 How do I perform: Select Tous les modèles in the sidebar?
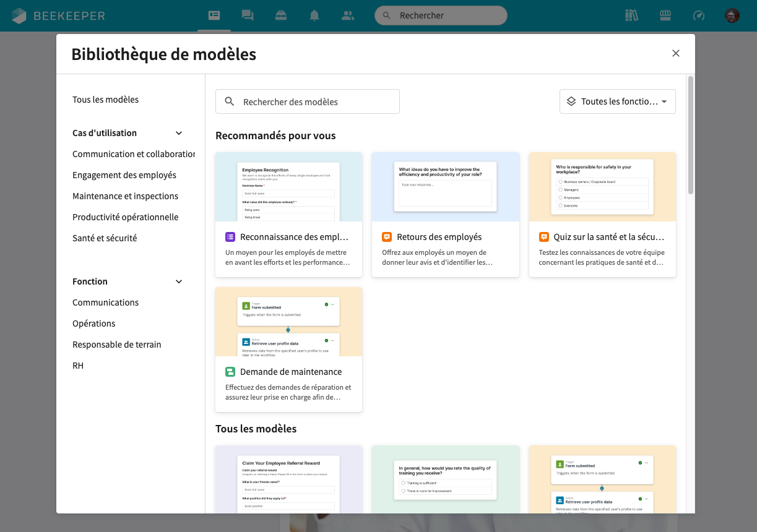coord(105,99)
